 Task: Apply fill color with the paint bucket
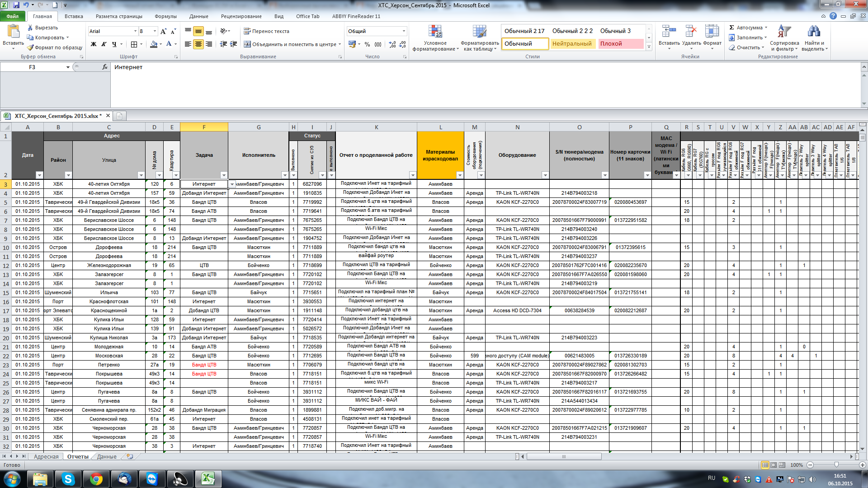coord(154,44)
